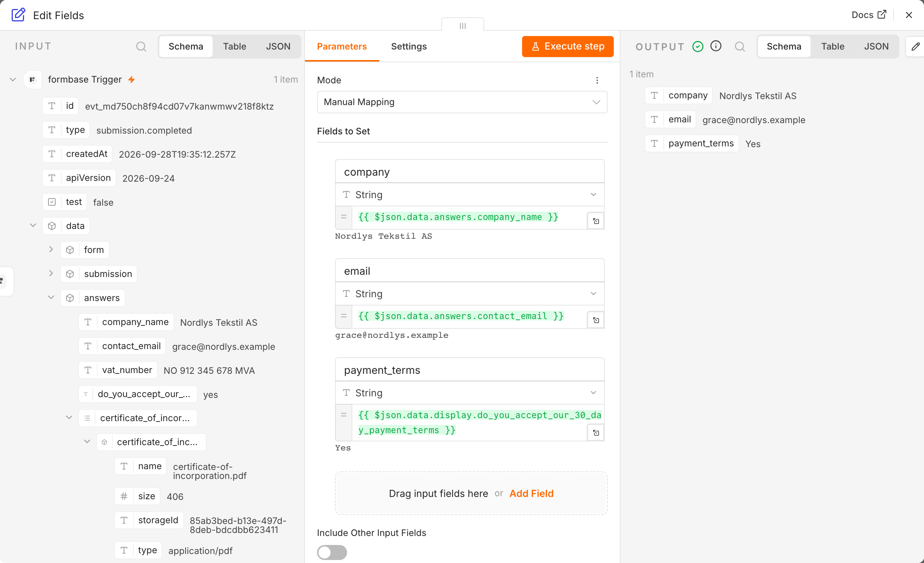
Task: Click the Add Field link
Action: pyautogui.click(x=531, y=494)
